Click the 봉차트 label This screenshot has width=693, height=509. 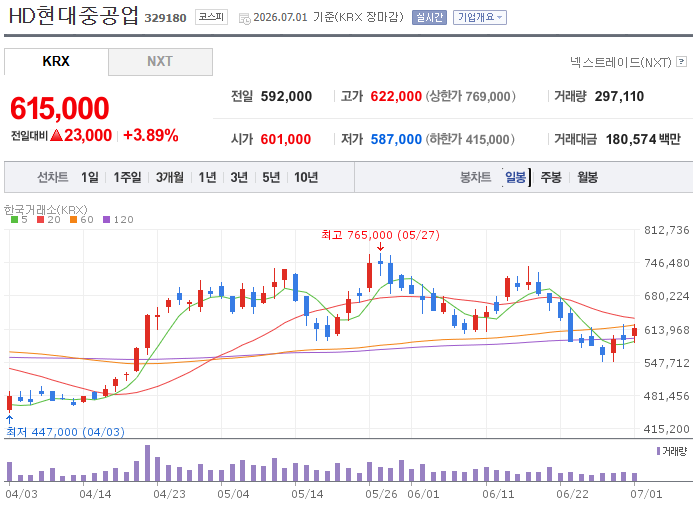[x=476, y=177]
